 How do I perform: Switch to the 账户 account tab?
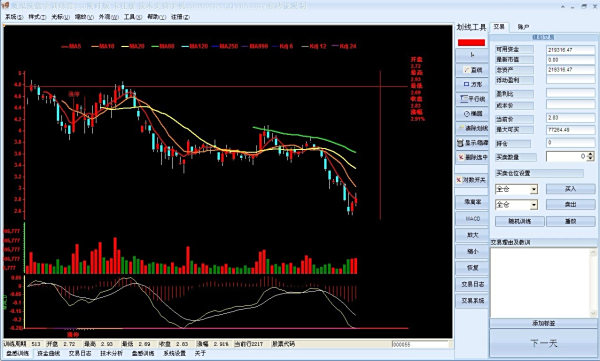(523, 27)
